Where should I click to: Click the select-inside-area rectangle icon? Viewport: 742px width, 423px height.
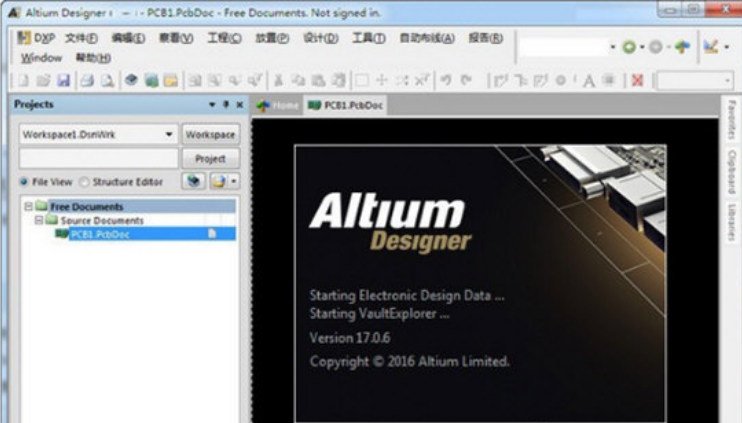pyautogui.click(x=362, y=80)
